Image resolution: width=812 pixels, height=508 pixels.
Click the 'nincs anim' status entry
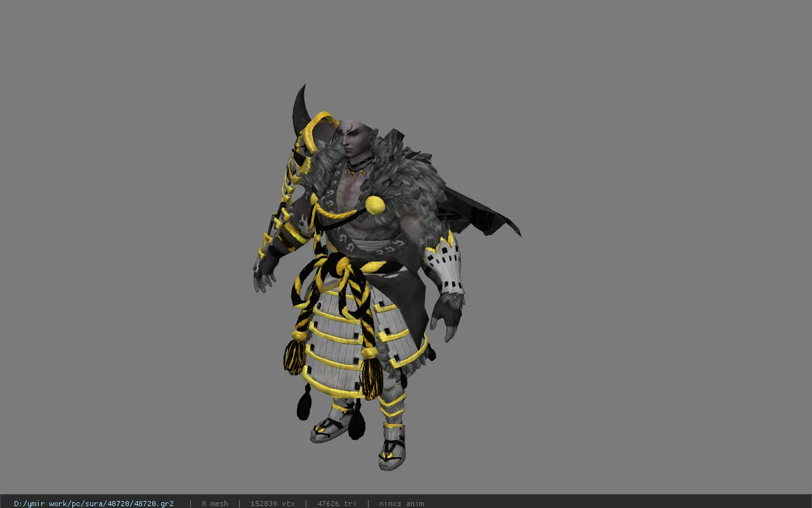tap(402, 504)
